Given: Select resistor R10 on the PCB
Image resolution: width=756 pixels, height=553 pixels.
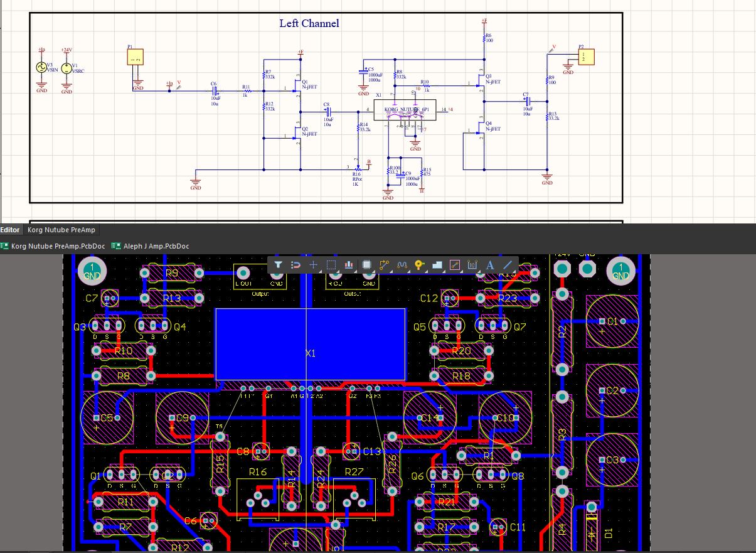Looking at the screenshot, I should pyautogui.click(x=124, y=351).
